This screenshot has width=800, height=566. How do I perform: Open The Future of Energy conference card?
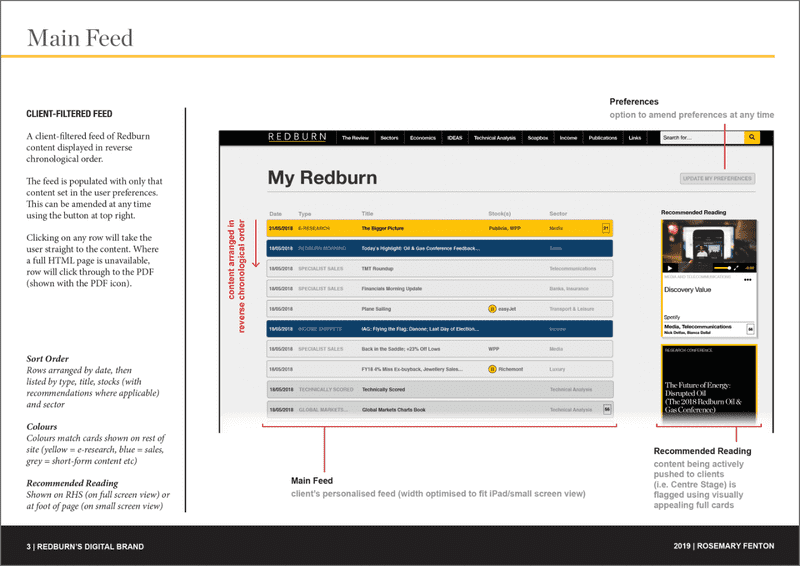click(x=709, y=384)
